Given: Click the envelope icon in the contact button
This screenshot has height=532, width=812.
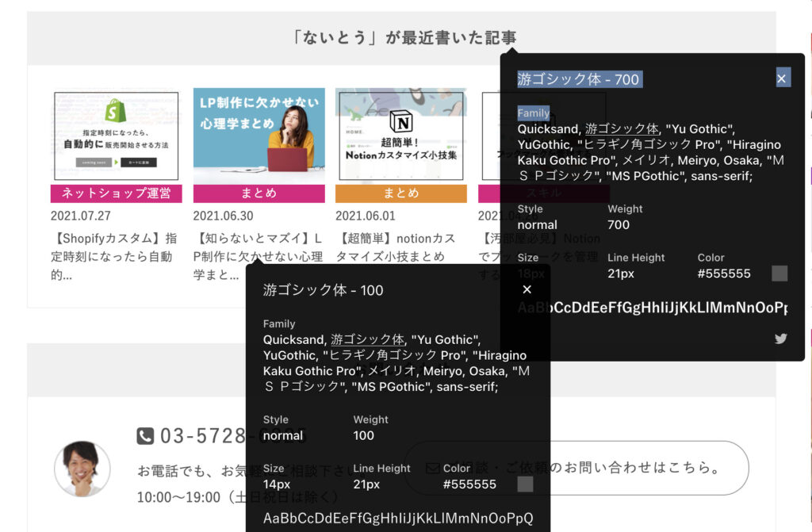Looking at the screenshot, I should [x=432, y=468].
